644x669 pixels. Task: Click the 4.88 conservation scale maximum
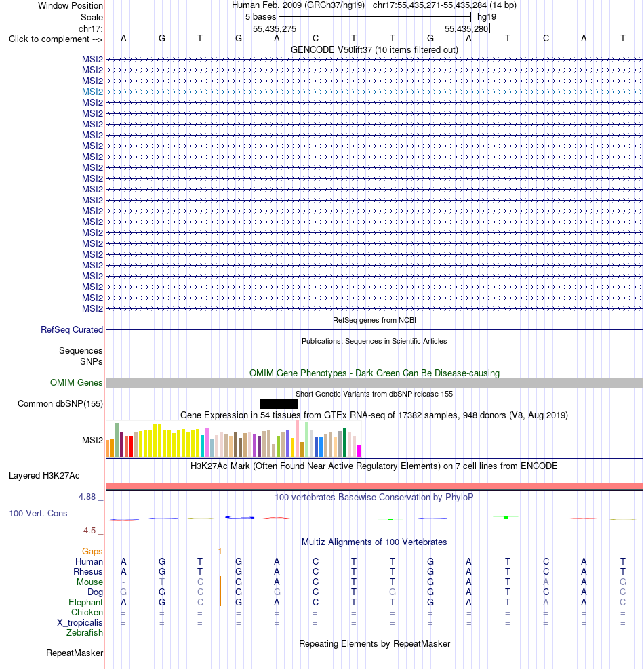[x=87, y=497]
